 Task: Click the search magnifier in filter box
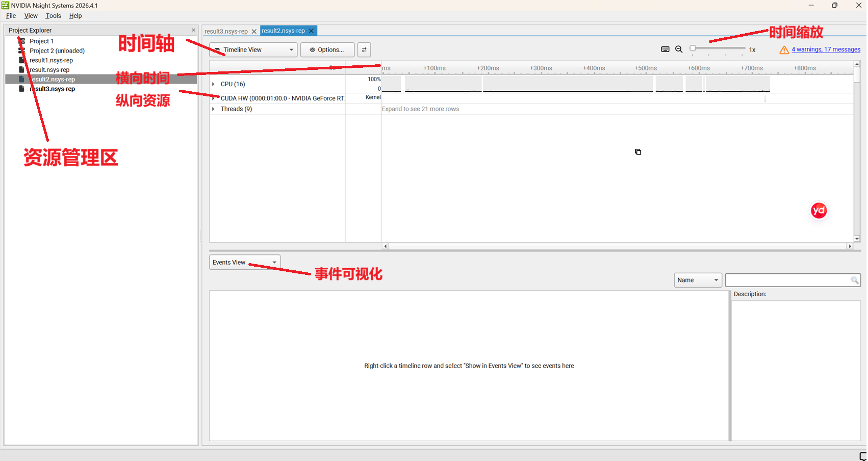tap(855, 280)
